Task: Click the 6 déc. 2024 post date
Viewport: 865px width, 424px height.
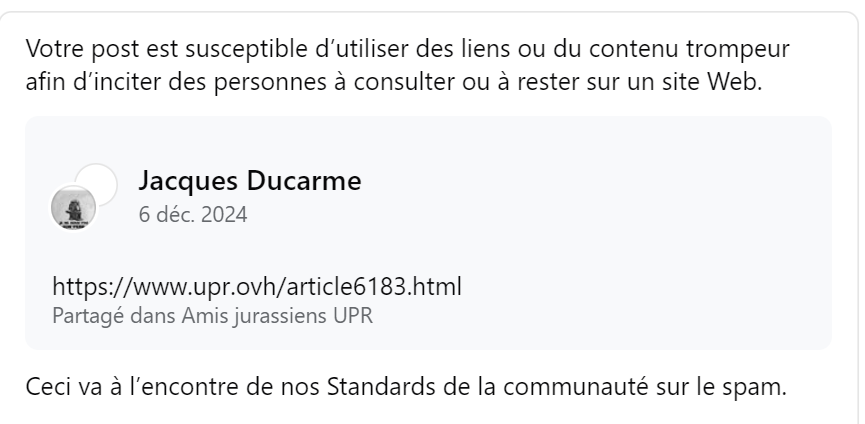Action: [x=193, y=214]
